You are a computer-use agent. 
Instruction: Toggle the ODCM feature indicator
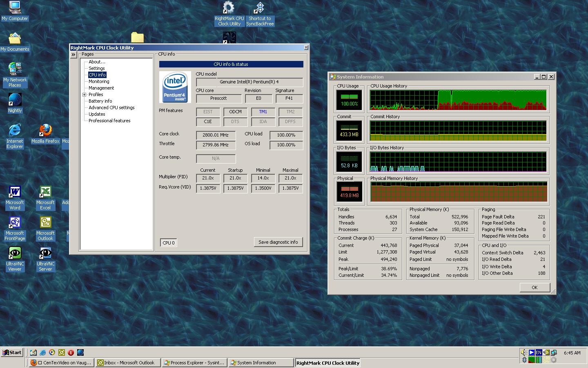pos(235,112)
